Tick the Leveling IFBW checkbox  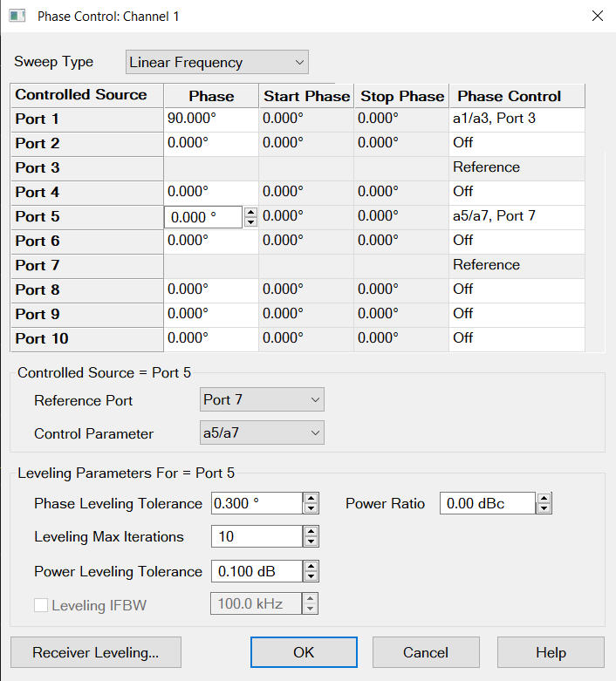click(x=41, y=605)
